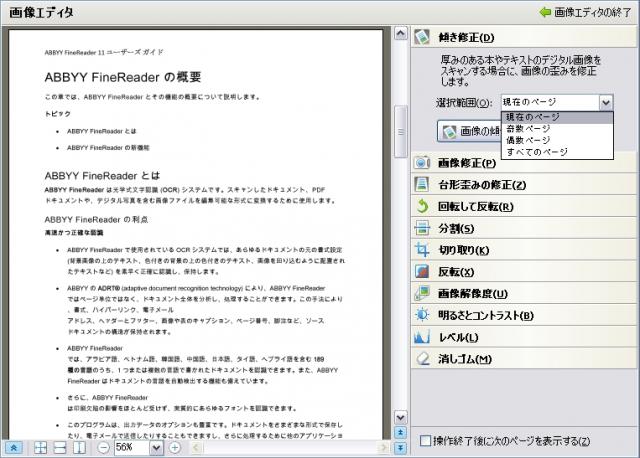
Task: Click the ABBYY FineReader の利点 subheading
Action: pos(96,220)
